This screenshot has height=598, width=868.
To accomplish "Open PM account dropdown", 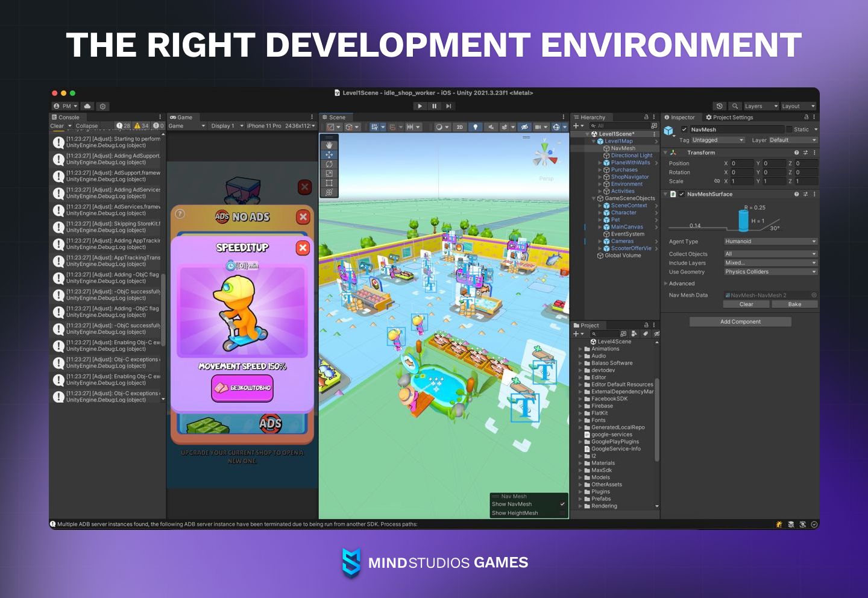I will (66, 106).
